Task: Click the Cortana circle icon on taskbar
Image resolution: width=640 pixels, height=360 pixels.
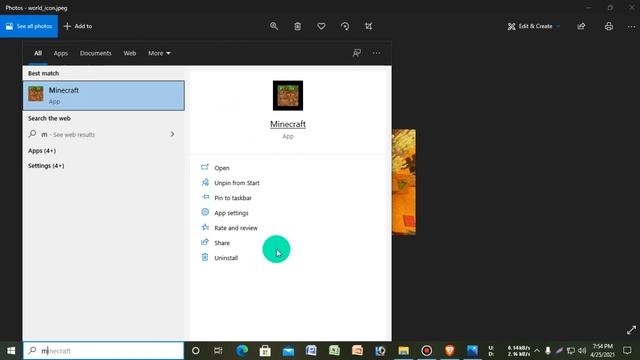Action: tap(196, 351)
